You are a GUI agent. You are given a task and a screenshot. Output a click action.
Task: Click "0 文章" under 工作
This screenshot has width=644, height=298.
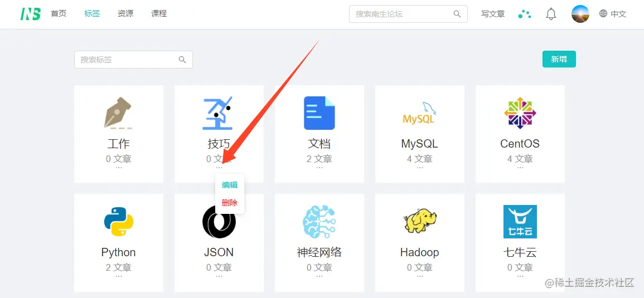[x=118, y=159]
